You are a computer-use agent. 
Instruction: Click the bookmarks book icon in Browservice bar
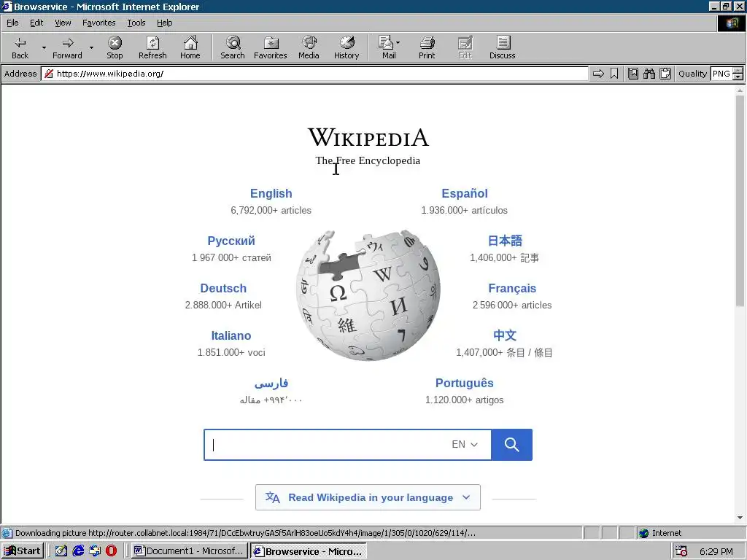633,74
